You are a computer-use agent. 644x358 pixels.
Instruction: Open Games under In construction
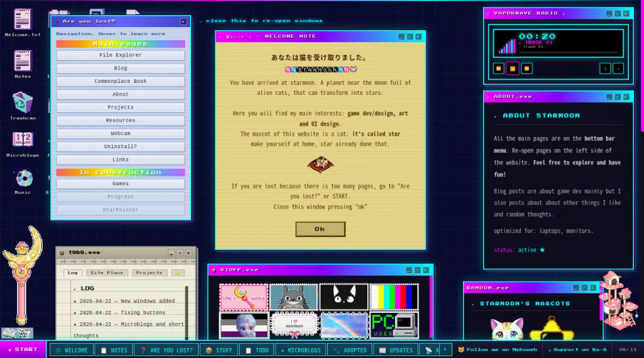point(120,184)
